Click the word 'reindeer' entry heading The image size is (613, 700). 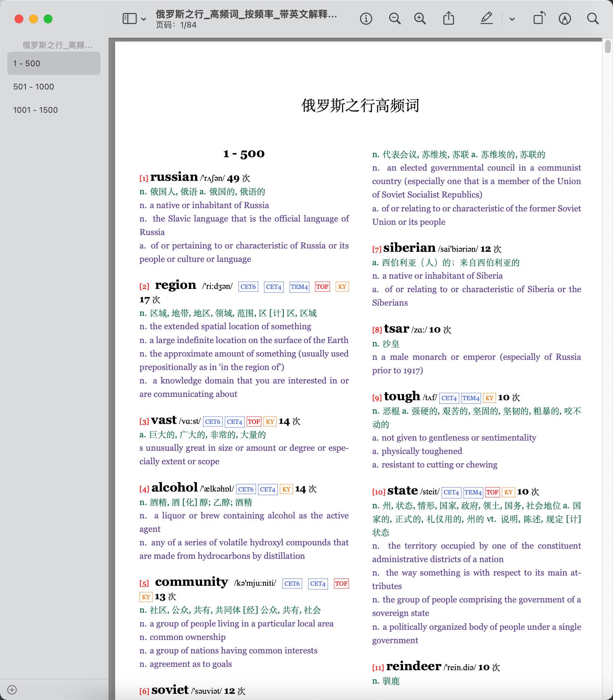click(414, 666)
